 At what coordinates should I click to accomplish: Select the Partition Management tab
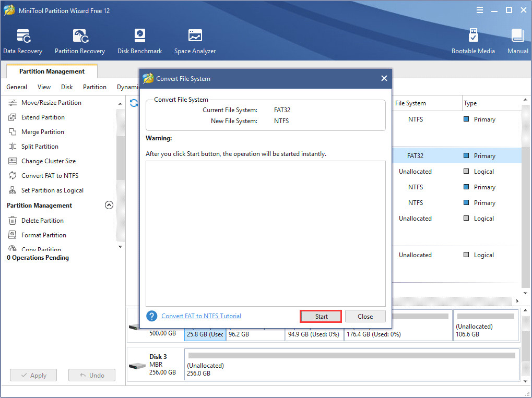tap(52, 71)
